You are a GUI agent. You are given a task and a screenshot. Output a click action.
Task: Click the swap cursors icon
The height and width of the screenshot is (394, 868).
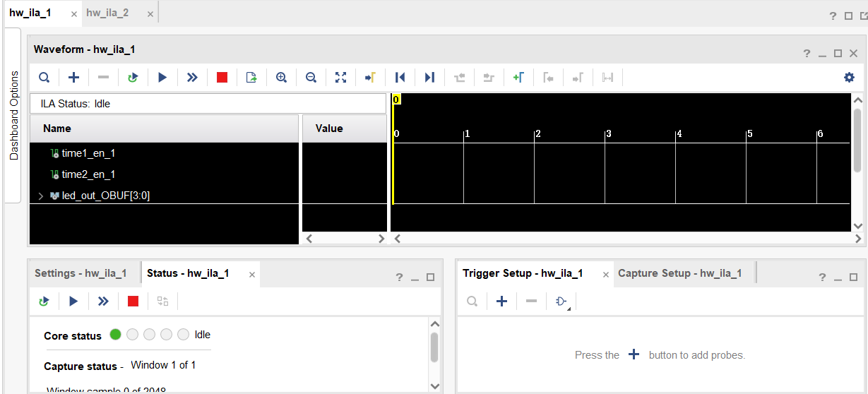pyautogui.click(x=607, y=78)
